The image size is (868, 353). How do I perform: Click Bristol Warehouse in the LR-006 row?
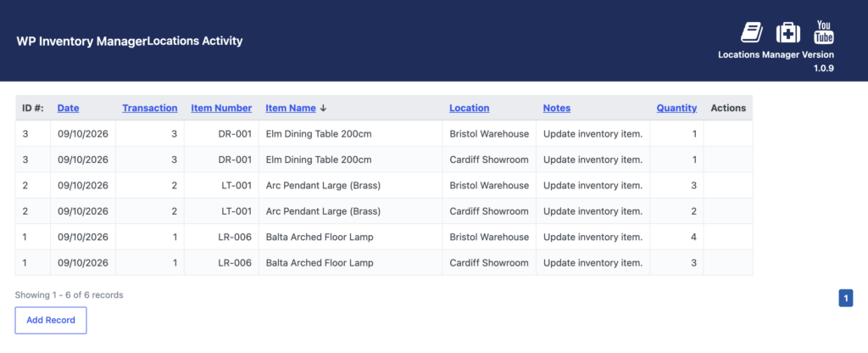[x=489, y=237]
